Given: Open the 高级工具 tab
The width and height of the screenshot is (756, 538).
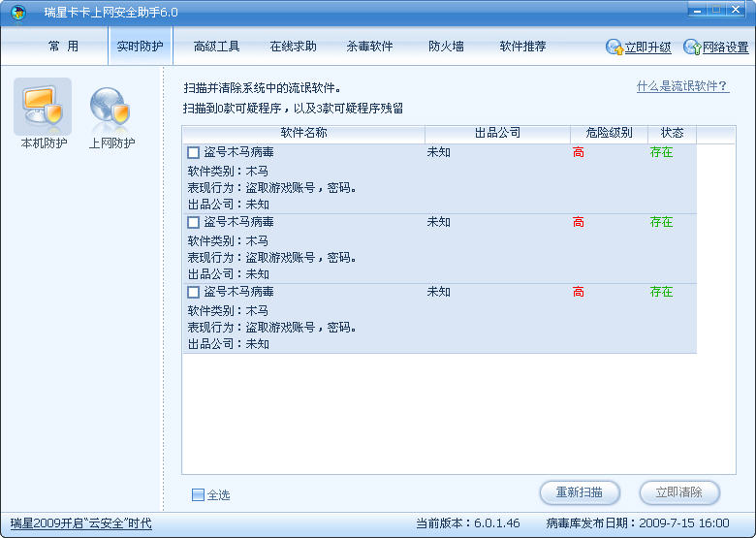Looking at the screenshot, I should (216, 47).
